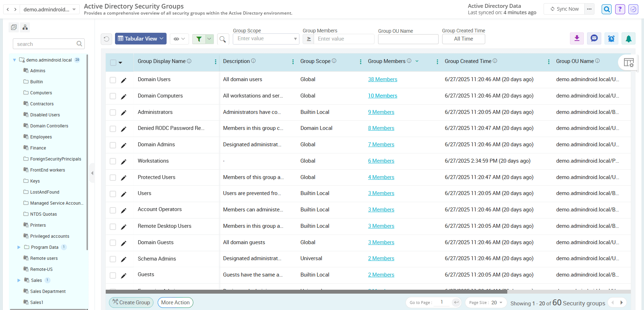
Task: Open the purple task checklist icon
Action: pyautogui.click(x=633, y=9)
